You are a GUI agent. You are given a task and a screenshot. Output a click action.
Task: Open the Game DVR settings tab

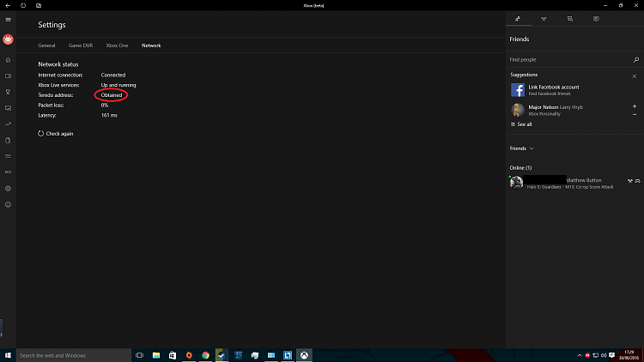pos(81,45)
